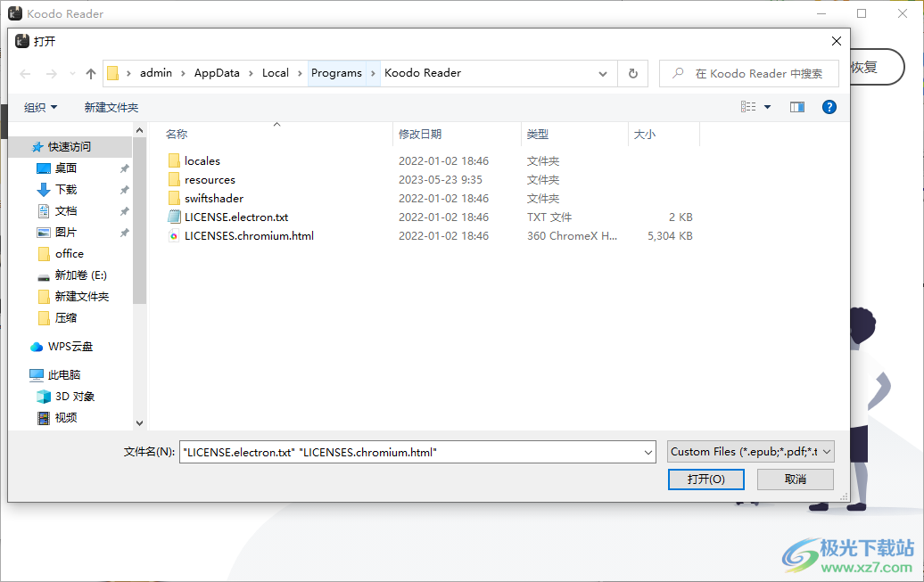Open help with question mark icon
The image size is (924, 582).
829,107
